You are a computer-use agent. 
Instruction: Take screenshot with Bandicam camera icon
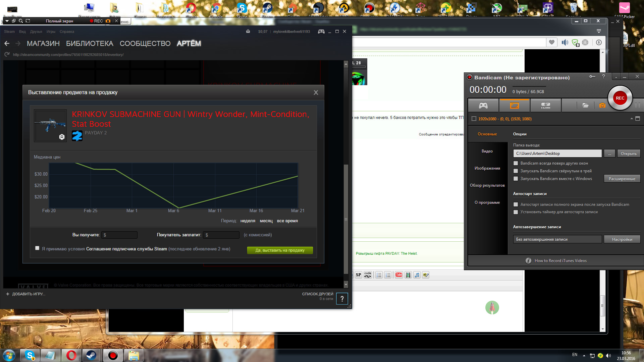[x=602, y=106]
